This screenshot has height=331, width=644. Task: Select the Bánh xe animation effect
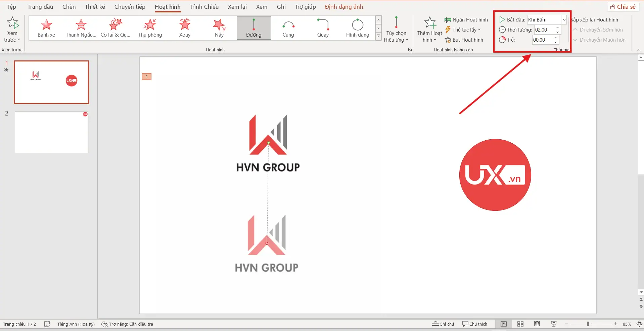tap(46, 28)
